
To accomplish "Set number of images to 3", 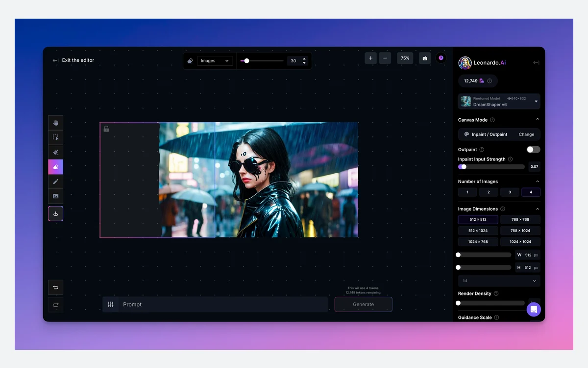I will [510, 192].
